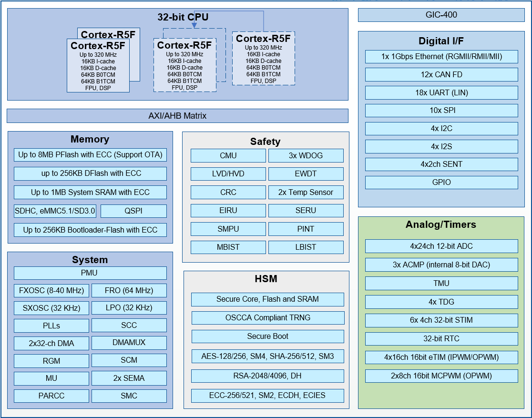Viewport: 532px width, 418px height.
Task: Select Up to 8MB PFlash block
Action: pos(90,155)
